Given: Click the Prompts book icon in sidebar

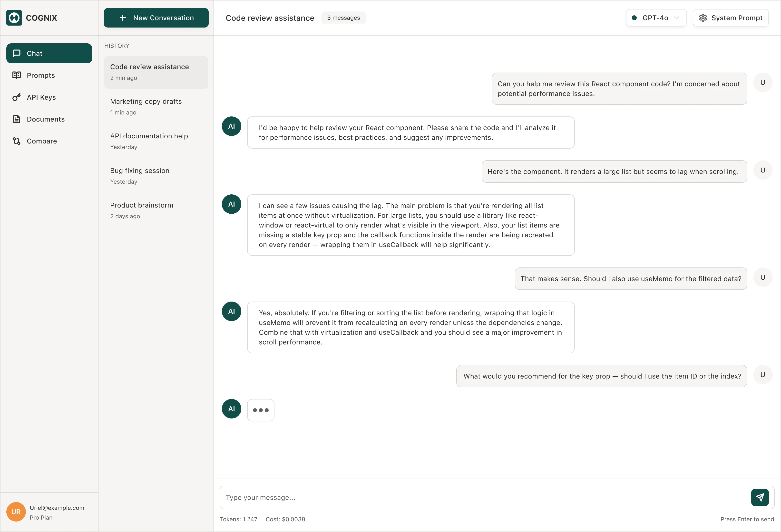Looking at the screenshot, I should [x=17, y=75].
